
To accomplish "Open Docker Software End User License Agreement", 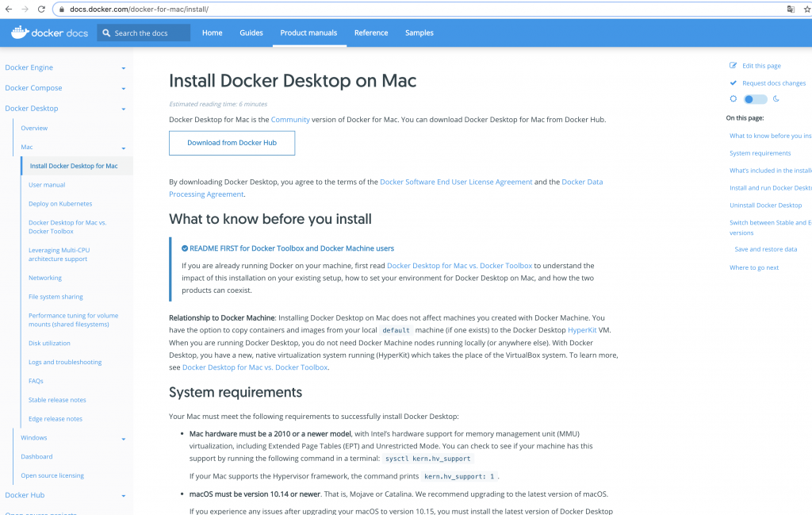I will coord(456,182).
